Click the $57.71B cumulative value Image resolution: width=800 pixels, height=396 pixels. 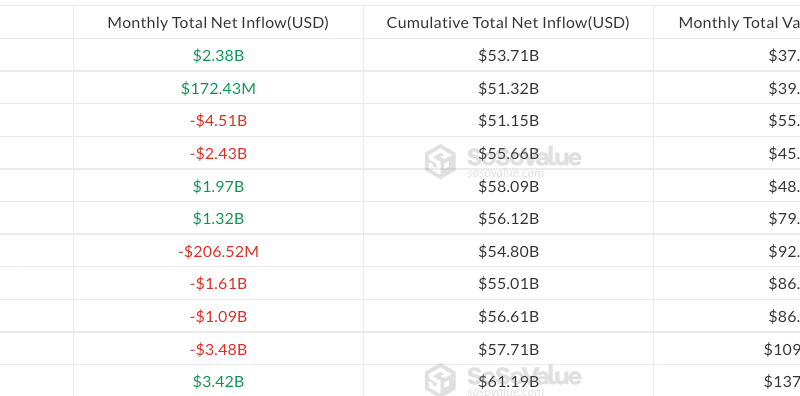509,350
